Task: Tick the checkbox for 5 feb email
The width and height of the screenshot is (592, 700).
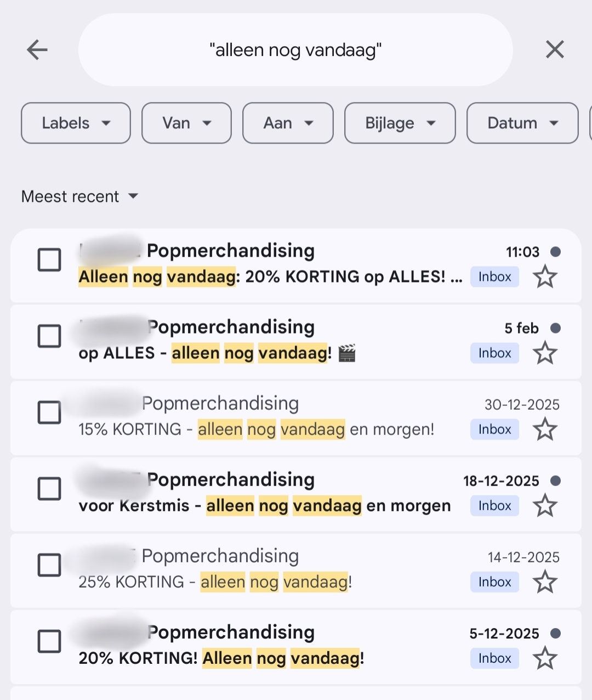Action: coord(49,336)
